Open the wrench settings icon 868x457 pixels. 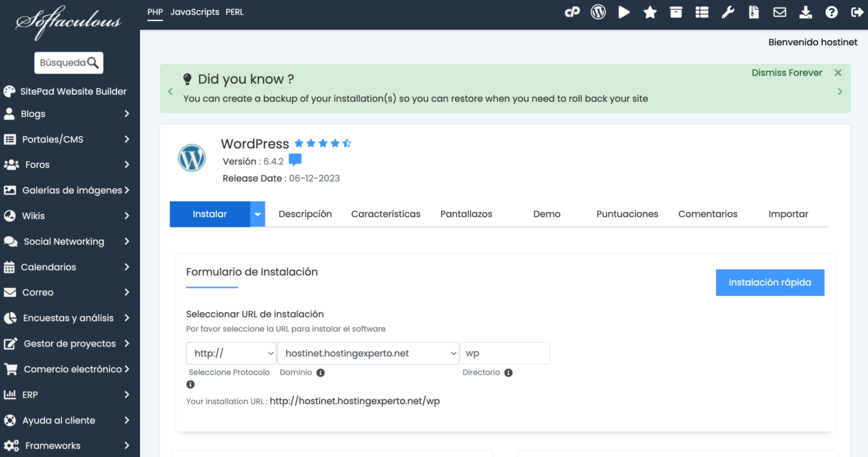tap(728, 12)
